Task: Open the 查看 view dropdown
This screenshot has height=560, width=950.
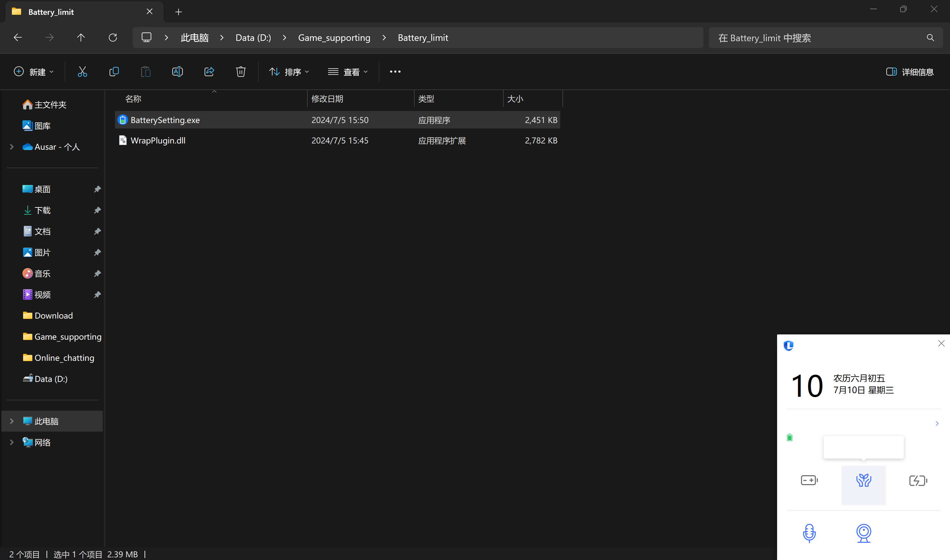Action: pyautogui.click(x=347, y=72)
